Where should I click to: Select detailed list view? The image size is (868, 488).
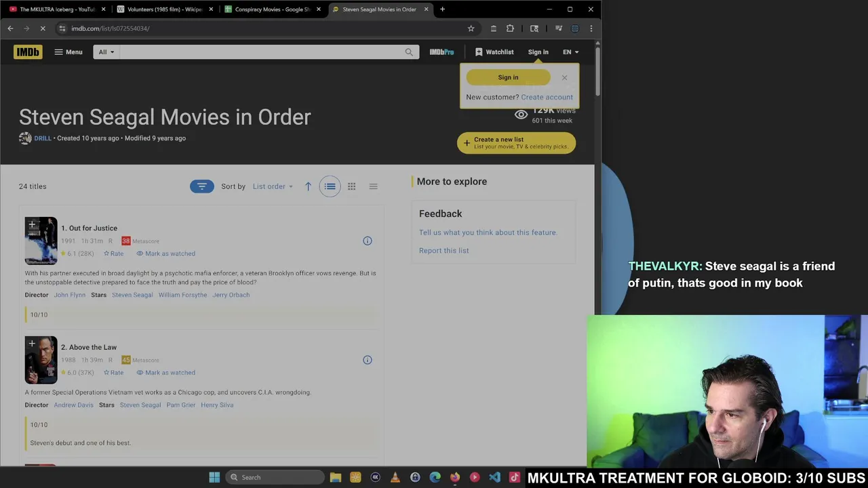pos(330,186)
